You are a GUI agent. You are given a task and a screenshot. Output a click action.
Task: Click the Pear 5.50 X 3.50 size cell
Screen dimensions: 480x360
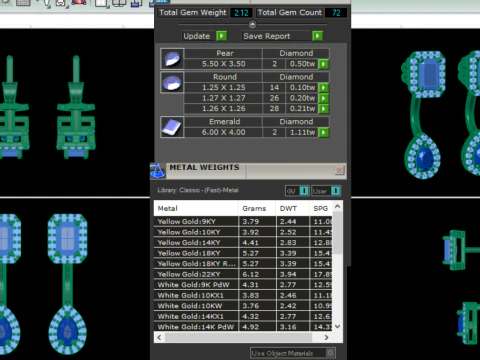click(x=223, y=64)
